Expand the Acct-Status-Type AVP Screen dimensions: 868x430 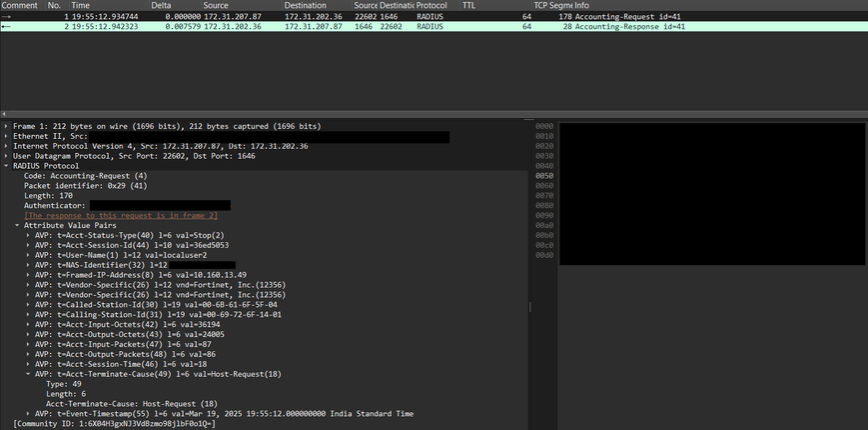coord(28,236)
